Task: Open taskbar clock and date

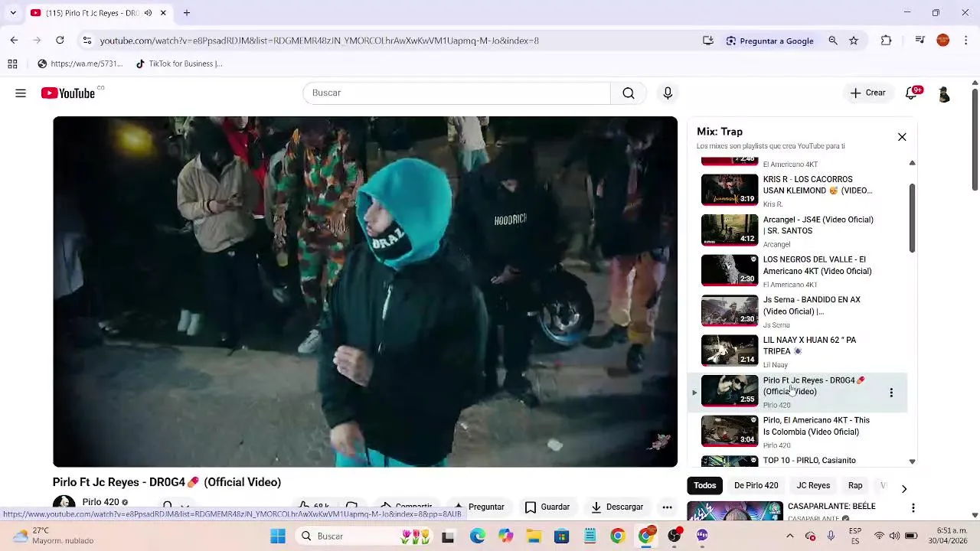Action: [947, 536]
